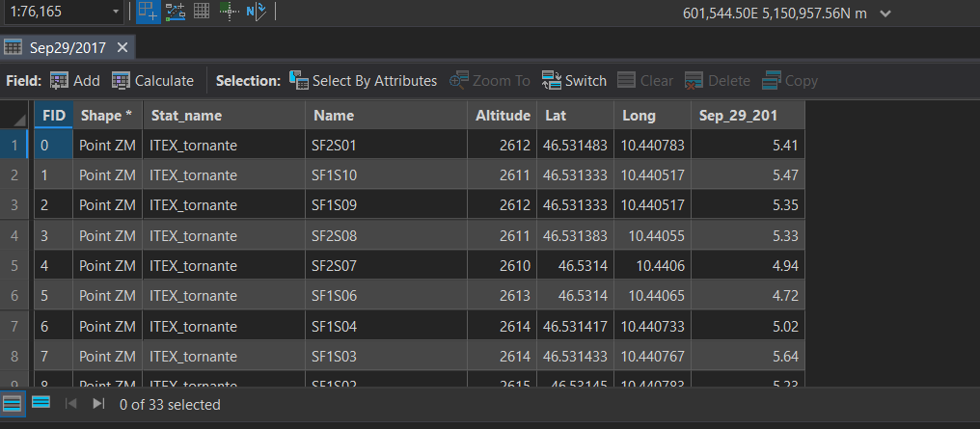Close the Sep29/2017 attribute table tab
This screenshot has width=980, height=429.
click(x=122, y=47)
